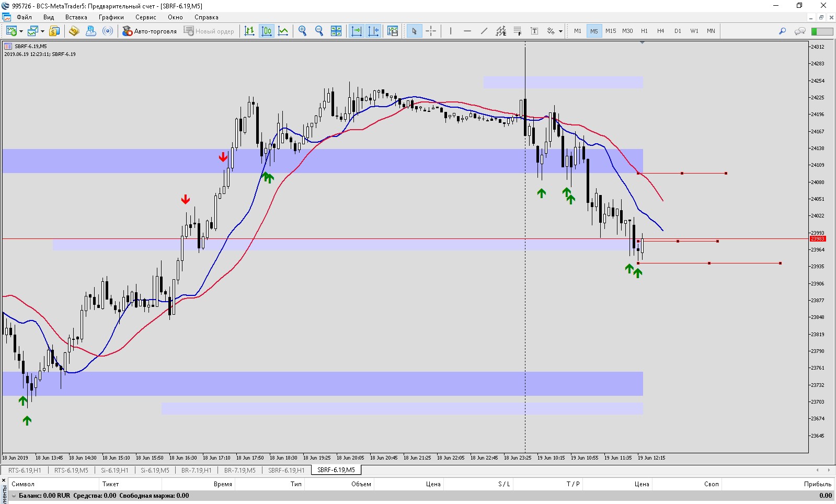Select the shapes and arrows tool
This screenshot has height=504, width=836.
[x=551, y=31]
